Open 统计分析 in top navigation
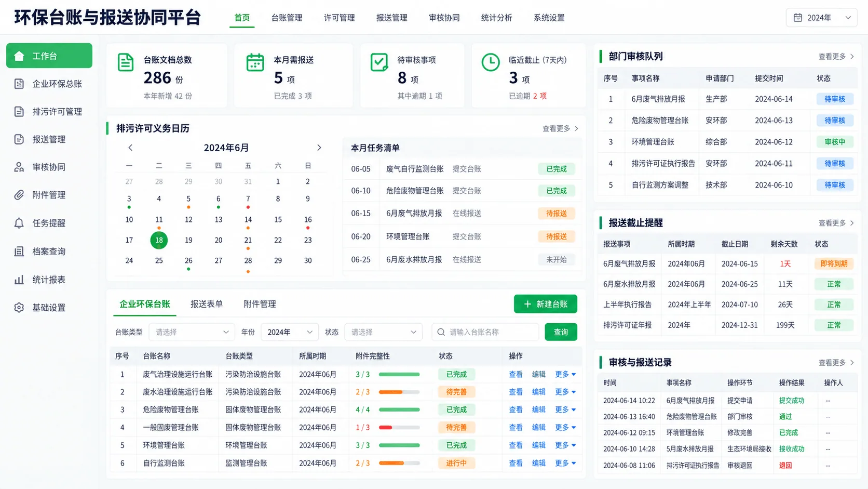Image resolution: width=868 pixels, height=489 pixels. point(496,18)
